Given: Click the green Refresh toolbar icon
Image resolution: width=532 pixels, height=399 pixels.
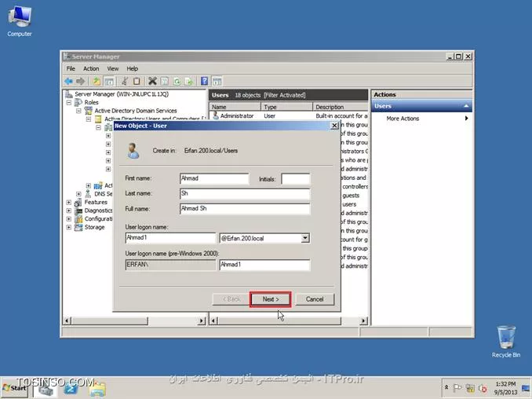Looking at the screenshot, I should coord(177,81).
